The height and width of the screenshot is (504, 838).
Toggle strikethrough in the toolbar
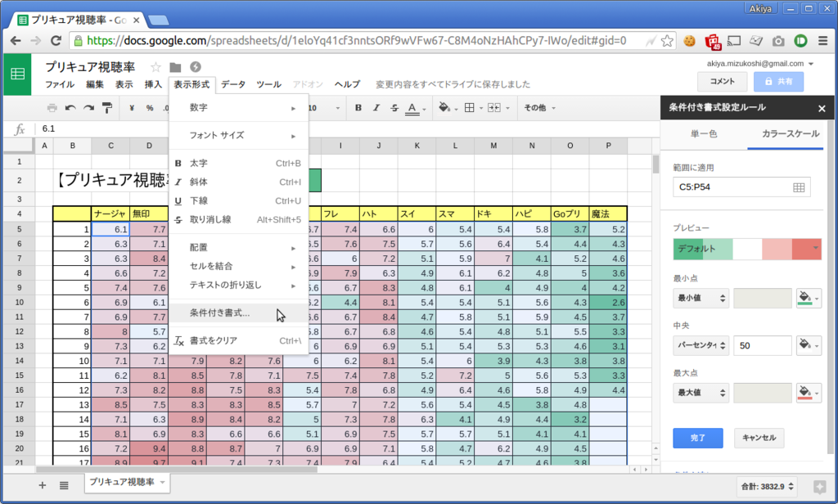394,107
